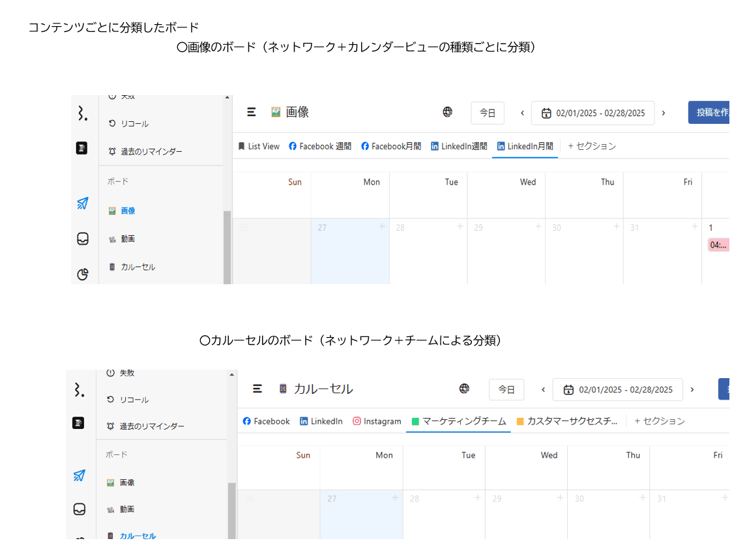This screenshot has height=560, width=747.
Task: Select the 動画 board in the upper sidebar list
Action: (128, 239)
